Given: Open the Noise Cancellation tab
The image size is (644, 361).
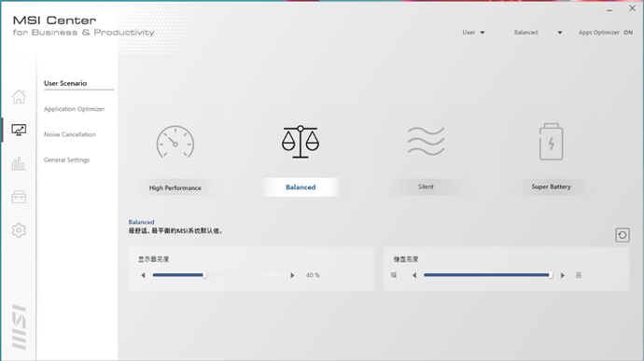Looking at the screenshot, I should [x=70, y=134].
